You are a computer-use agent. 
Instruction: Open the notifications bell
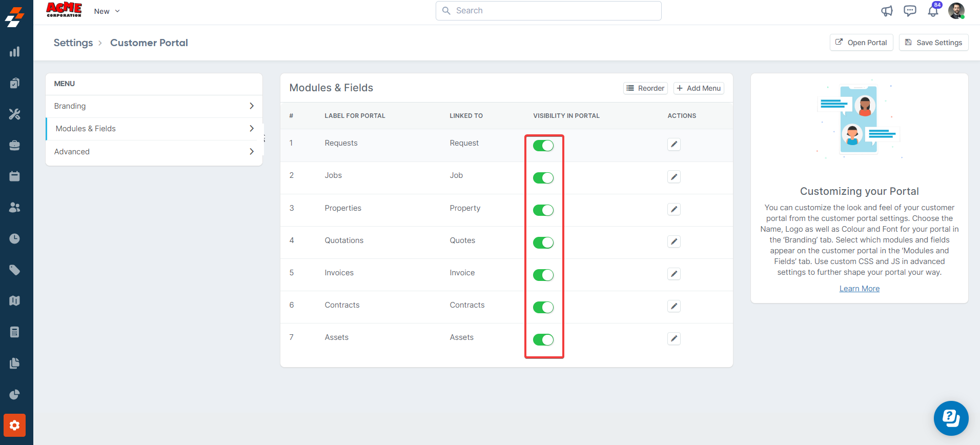click(x=933, y=11)
